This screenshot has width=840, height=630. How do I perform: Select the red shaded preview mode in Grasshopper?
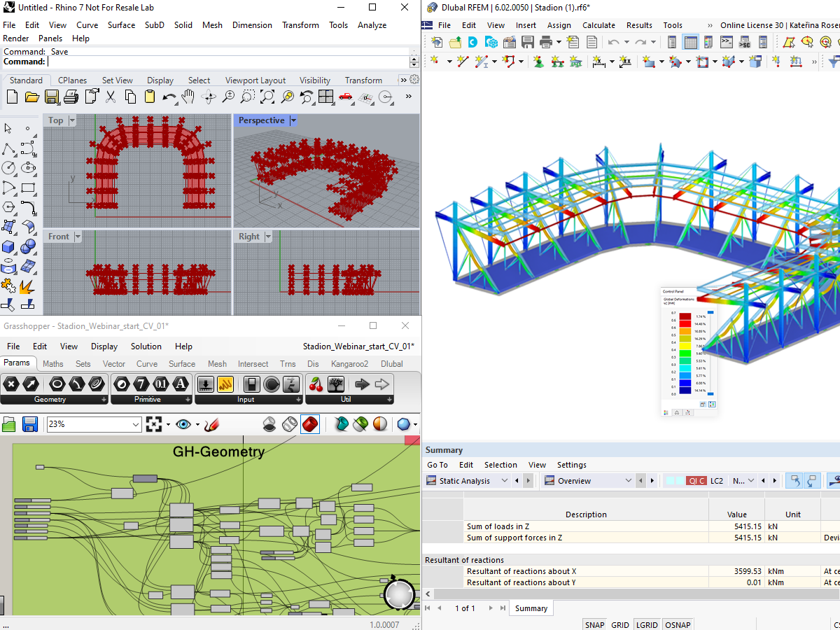pos(310,424)
